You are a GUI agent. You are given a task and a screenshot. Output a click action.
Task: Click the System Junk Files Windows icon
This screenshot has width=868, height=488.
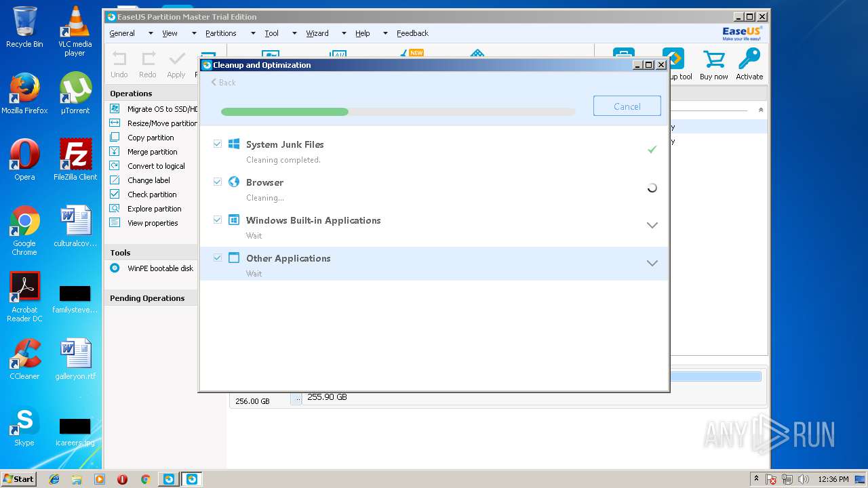click(x=234, y=144)
